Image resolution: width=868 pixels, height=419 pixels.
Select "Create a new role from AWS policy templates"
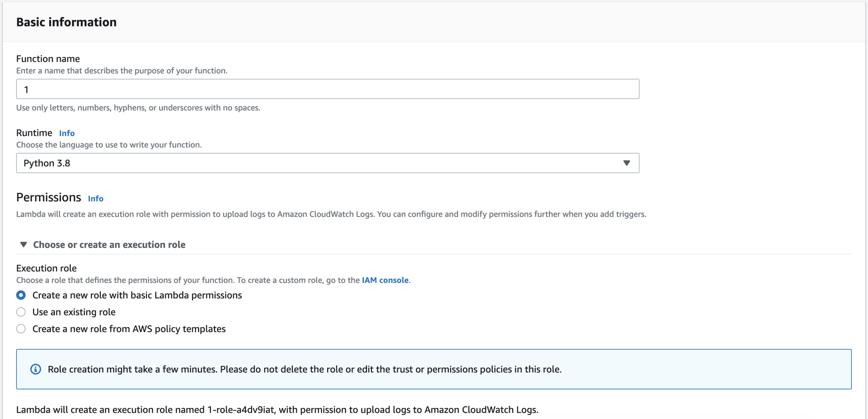21,328
